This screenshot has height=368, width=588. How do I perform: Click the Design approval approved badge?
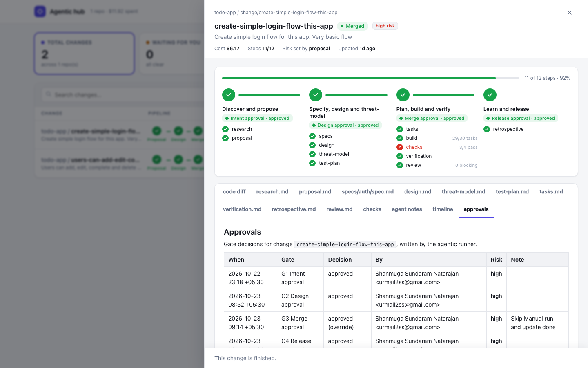tap(345, 125)
